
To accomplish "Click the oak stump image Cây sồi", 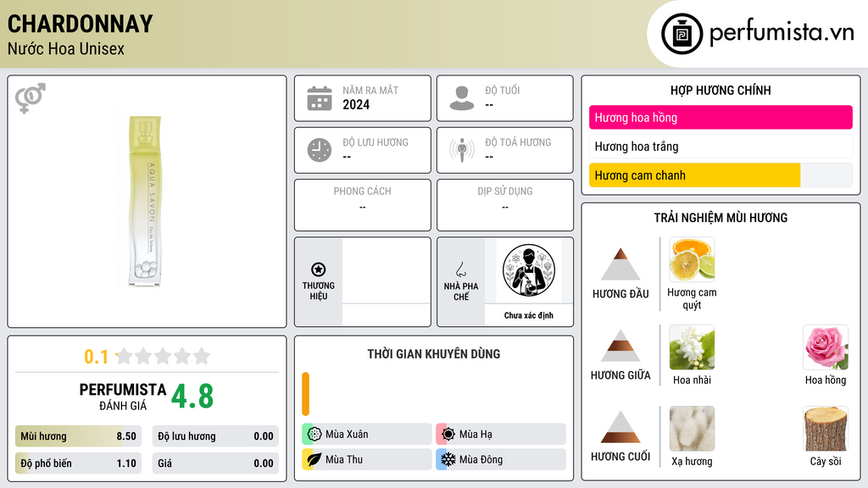I will coord(826,429).
